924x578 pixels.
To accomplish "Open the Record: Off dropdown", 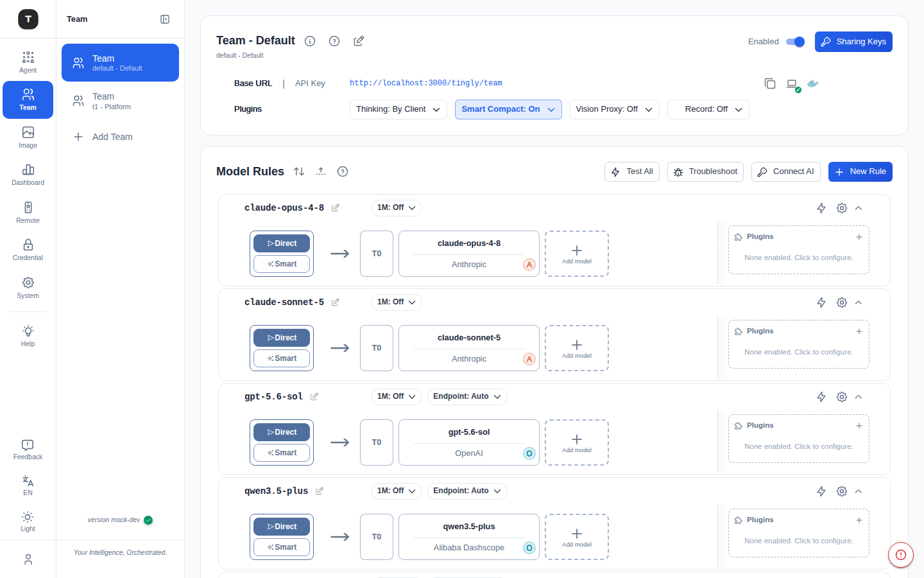I will click(x=708, y=109).
